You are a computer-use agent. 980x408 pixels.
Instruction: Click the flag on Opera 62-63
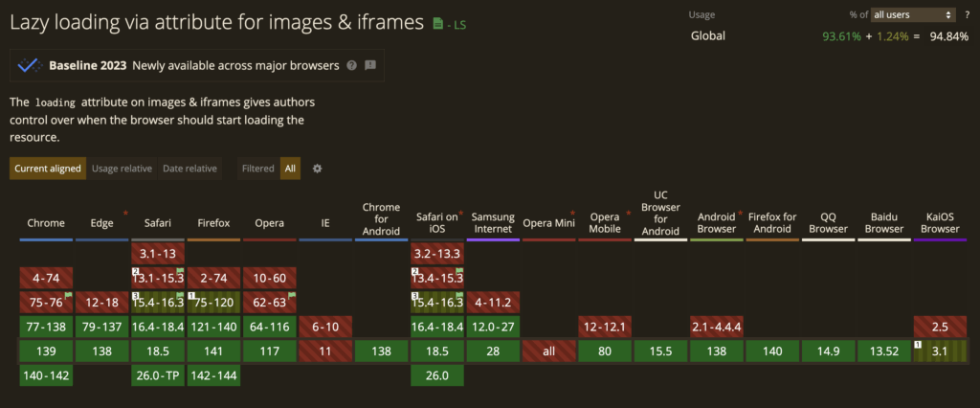(x=292, y=295)
